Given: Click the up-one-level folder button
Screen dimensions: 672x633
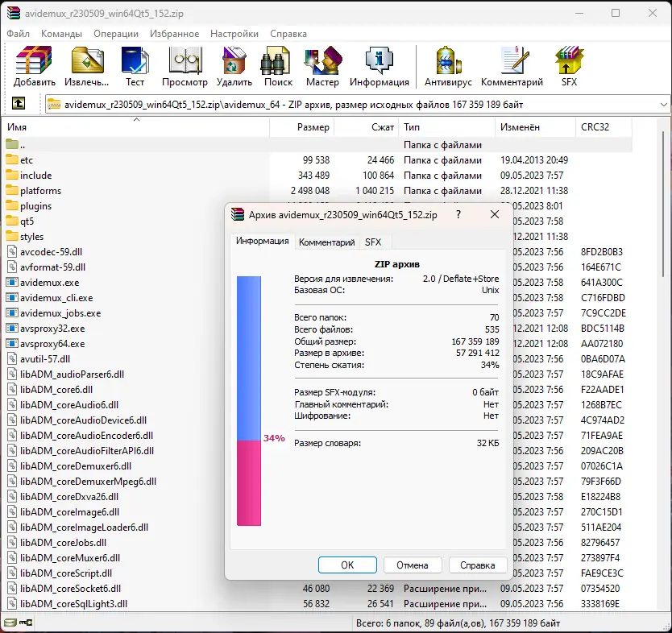Looking at the screenshot, I should point(17,103).
